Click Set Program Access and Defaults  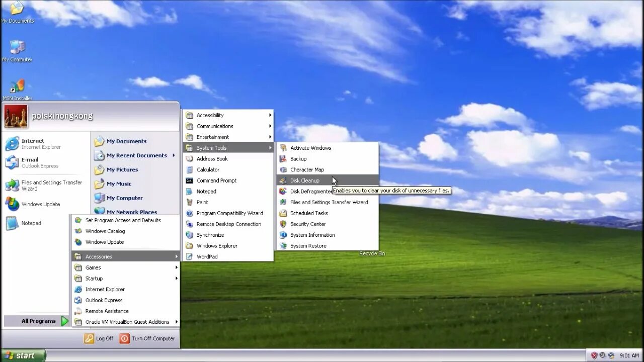pos(125,220)
